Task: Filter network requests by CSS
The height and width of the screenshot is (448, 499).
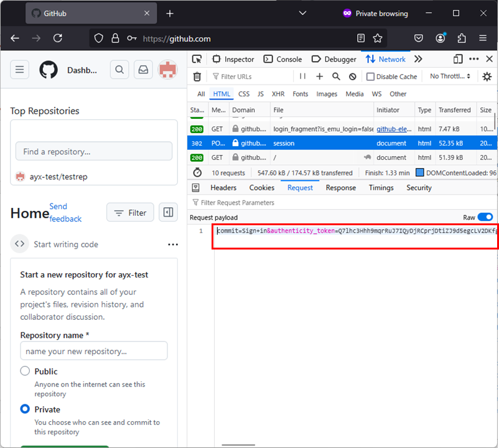Action: (244, 94)
